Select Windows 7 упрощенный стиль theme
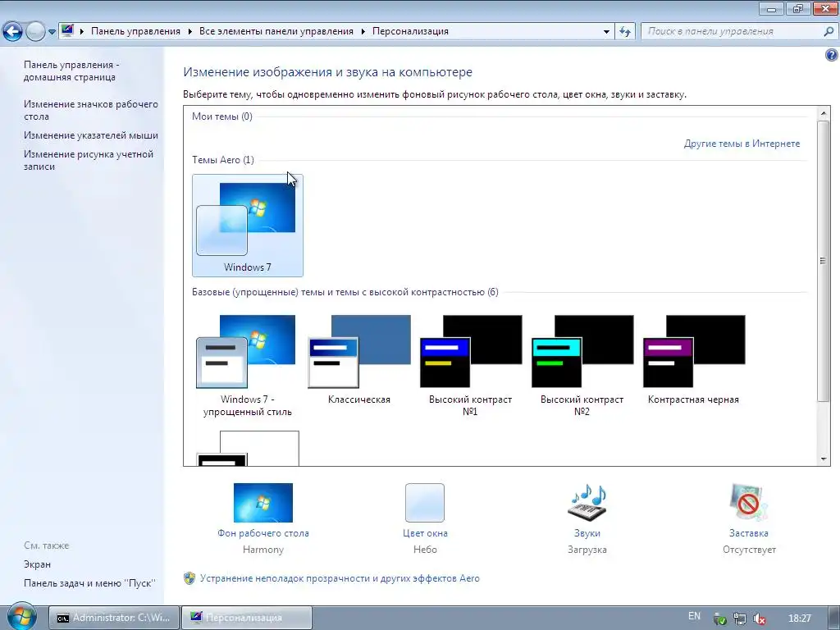Image resolution: width=840 pixels, height=630 pixels. coord(248,366)
